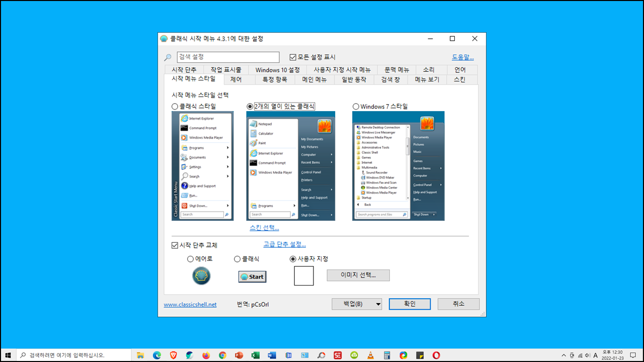Image resolution: width=644 pixels, height=362 pixels.
Task: Click the Aero shell start button image
Action: click(x=201, y=276)
